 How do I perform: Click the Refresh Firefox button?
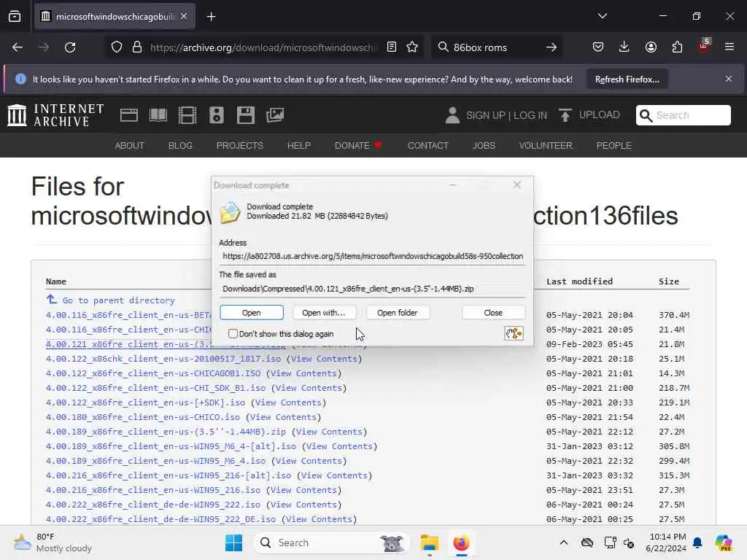pyautogui.click(x=627, y=79)
